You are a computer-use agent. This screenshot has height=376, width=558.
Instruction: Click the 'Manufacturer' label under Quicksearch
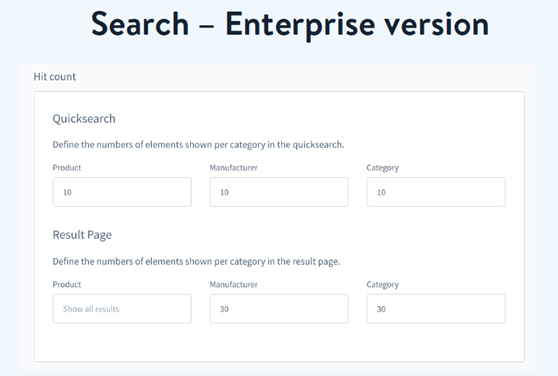(x=233, y=168)
